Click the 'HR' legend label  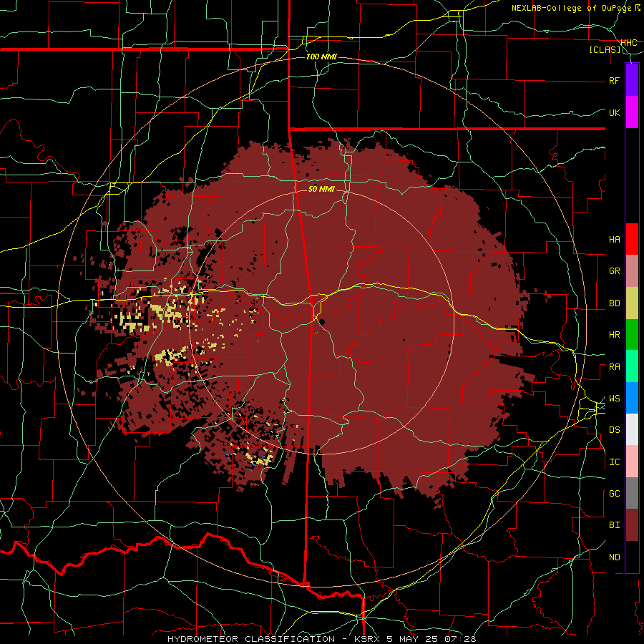pyautogui.click(x=614, y=335)
